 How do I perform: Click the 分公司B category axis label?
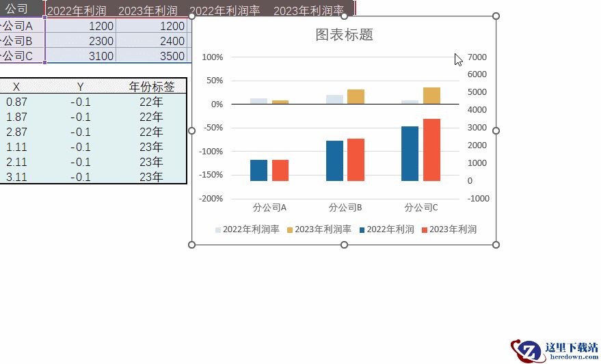click(345, 208)
